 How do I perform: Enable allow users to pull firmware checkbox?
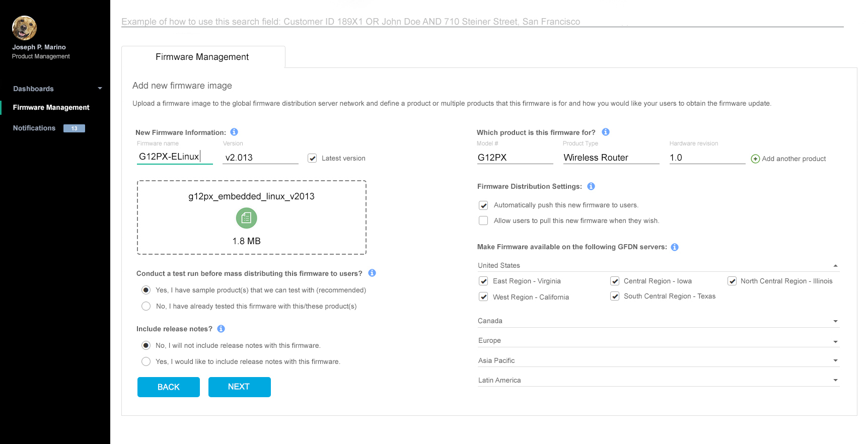pos(483,220)
